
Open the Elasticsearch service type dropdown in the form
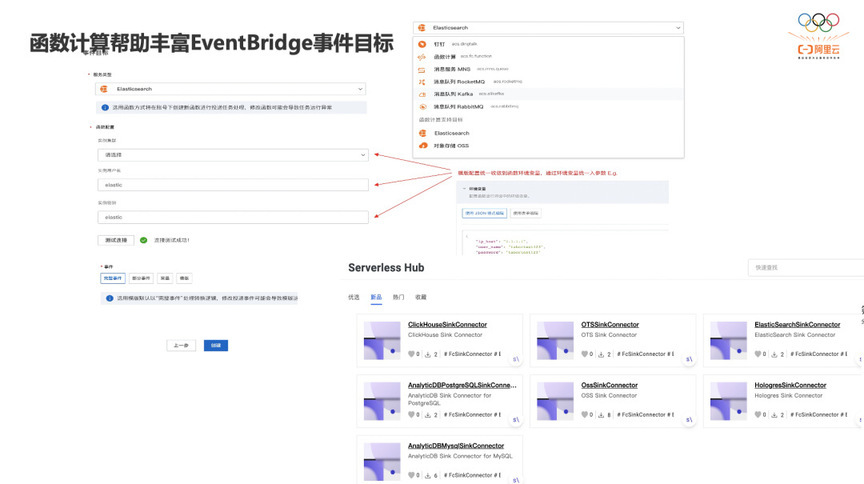click(230, 89)
